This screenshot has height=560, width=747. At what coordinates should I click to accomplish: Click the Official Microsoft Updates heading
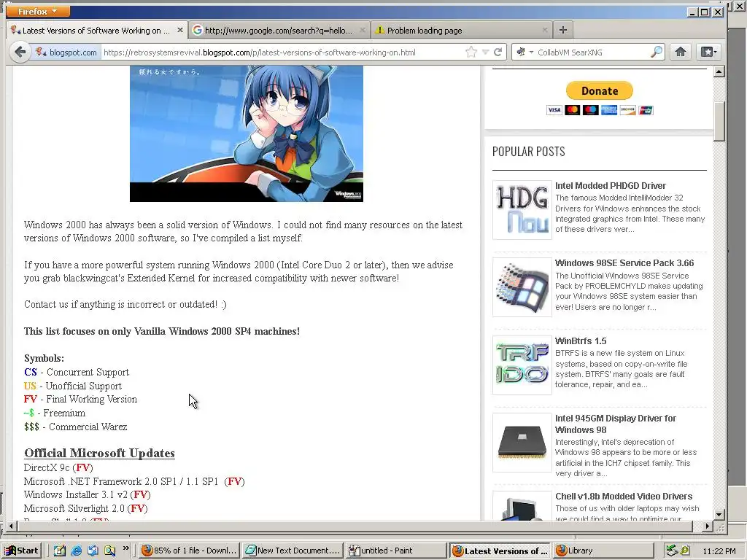point(99,453)
